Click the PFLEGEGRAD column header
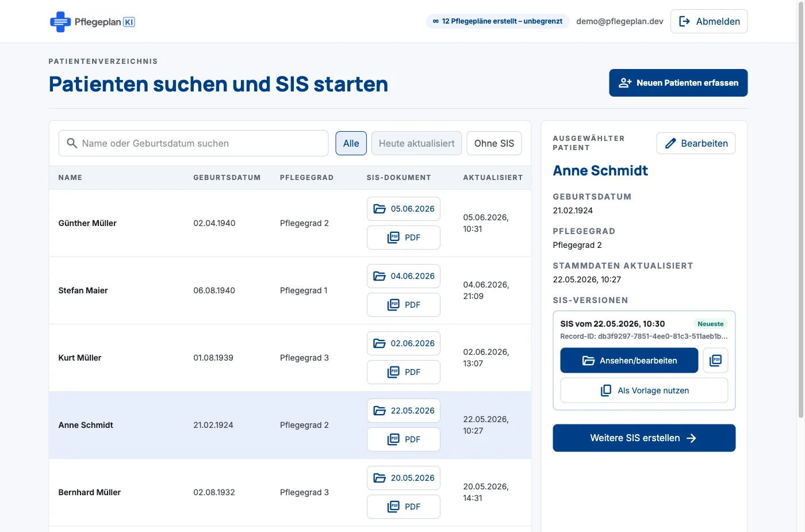805x532 pixels. click(307, 178)
